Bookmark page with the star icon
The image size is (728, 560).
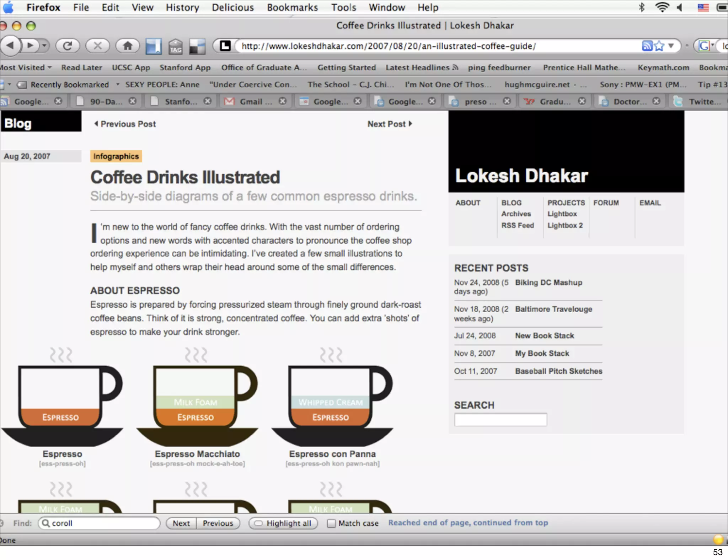click(659, 46)
